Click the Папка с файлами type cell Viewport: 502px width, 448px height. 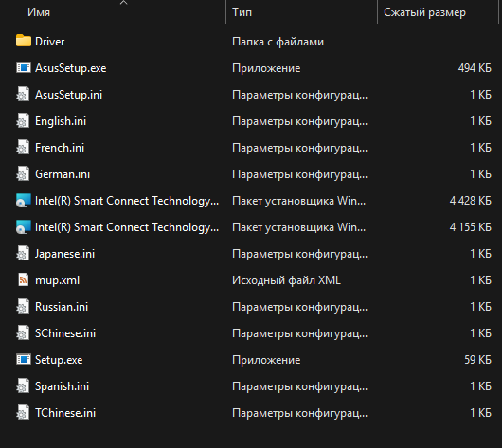278,42
